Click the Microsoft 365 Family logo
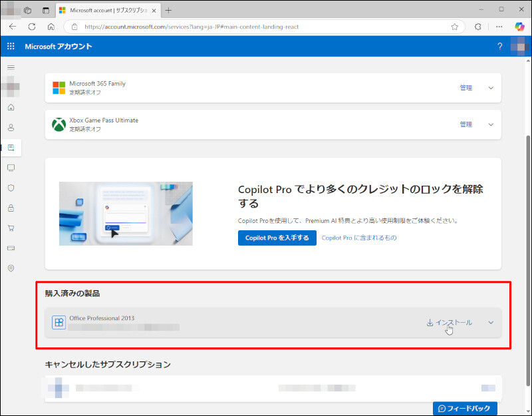This screenshot has width=532, height=416. click(x=59, y=88)
